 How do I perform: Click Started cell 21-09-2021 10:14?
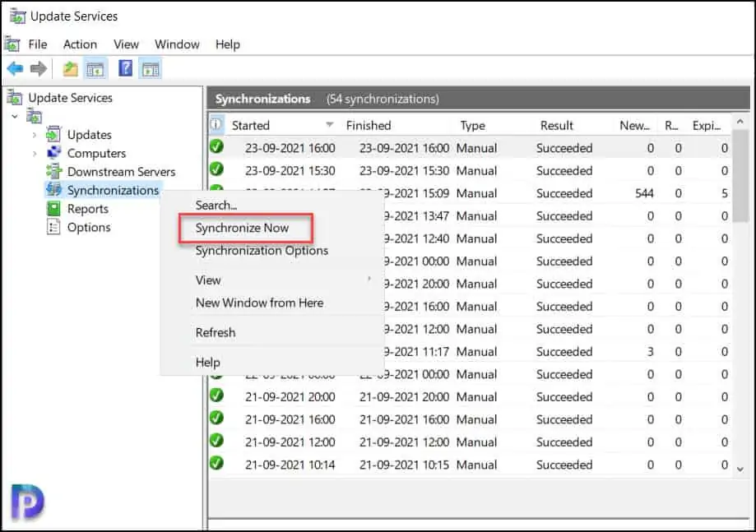coord(290,465)
